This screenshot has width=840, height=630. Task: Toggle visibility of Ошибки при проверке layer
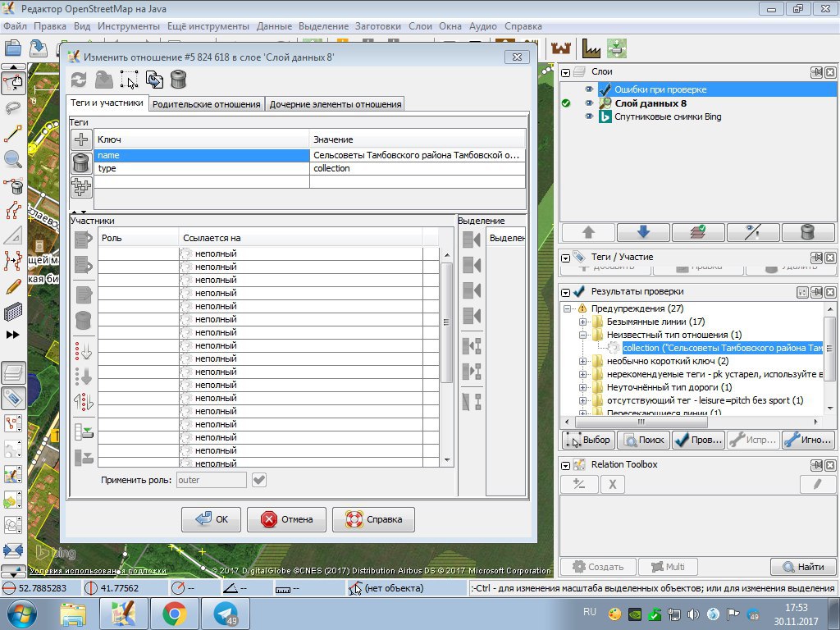click(589, 89)
